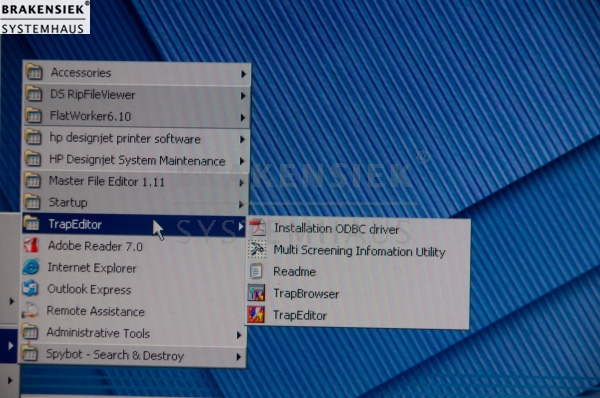Image resolution: width=600 pixels, height=398 pixels.
Task: Launch TrapBrowser from the submenu icon
Action: [256, 293]
